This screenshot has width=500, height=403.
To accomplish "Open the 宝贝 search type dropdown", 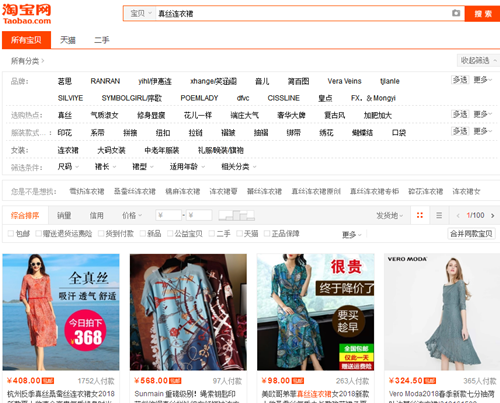I will [140, 14].
